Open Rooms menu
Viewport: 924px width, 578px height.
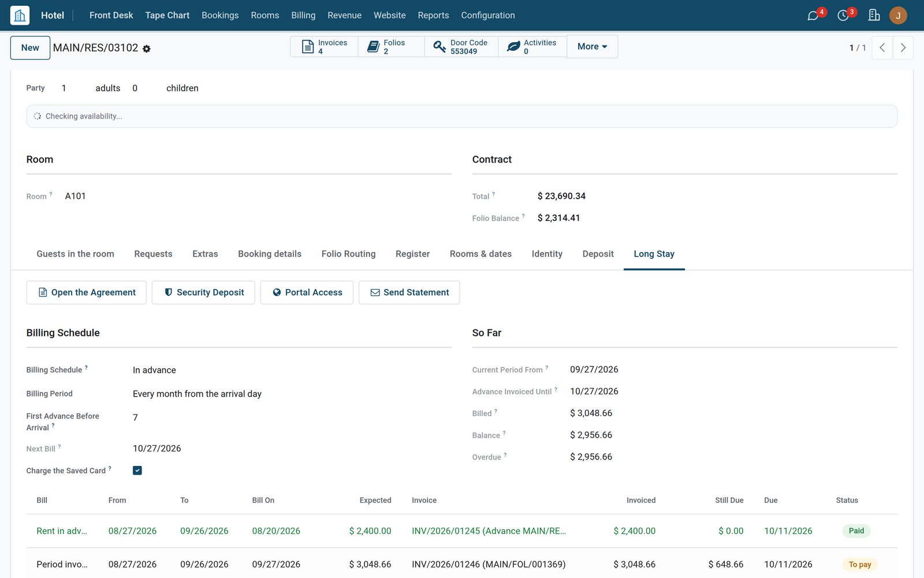click(265, 16)
